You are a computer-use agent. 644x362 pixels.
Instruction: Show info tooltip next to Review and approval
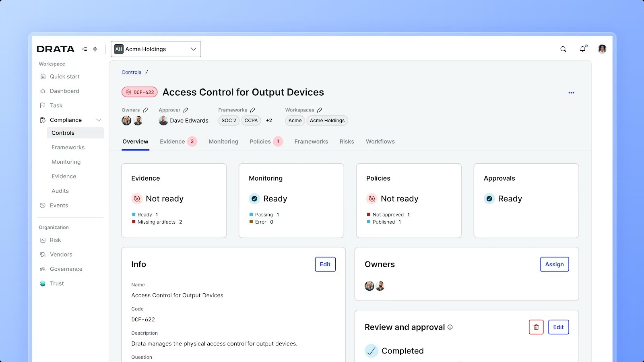point(450,327)
